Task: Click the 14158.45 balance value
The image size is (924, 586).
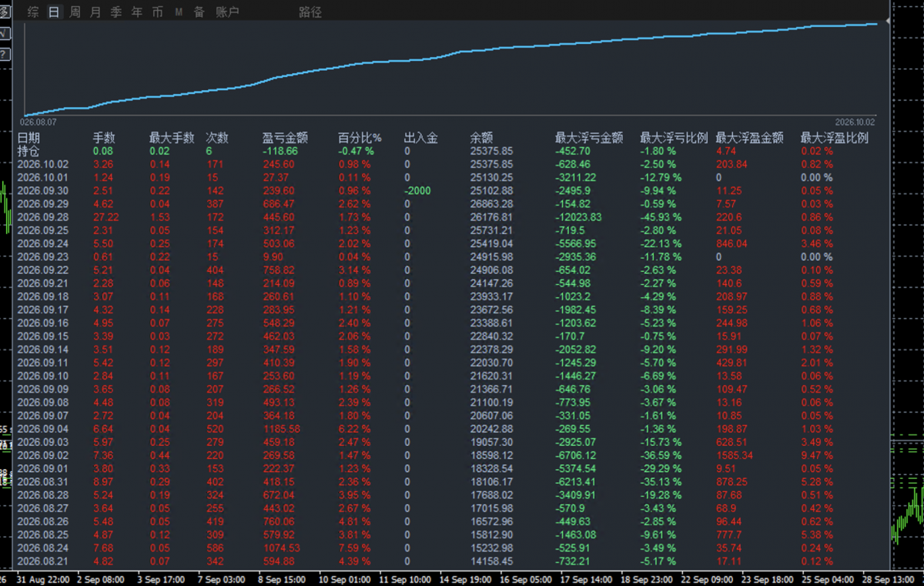Action: [491, 561]
